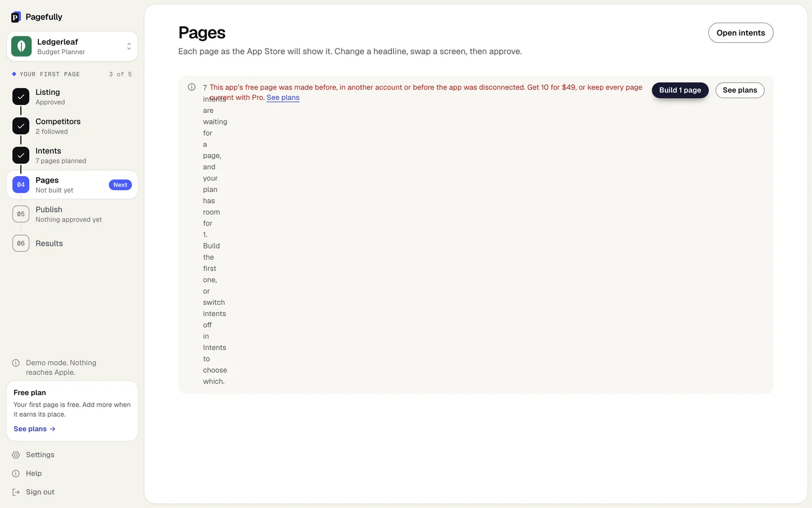This screenshot has height=508, width=812.
Task: Open the Listing step
Action: (72, 97)
